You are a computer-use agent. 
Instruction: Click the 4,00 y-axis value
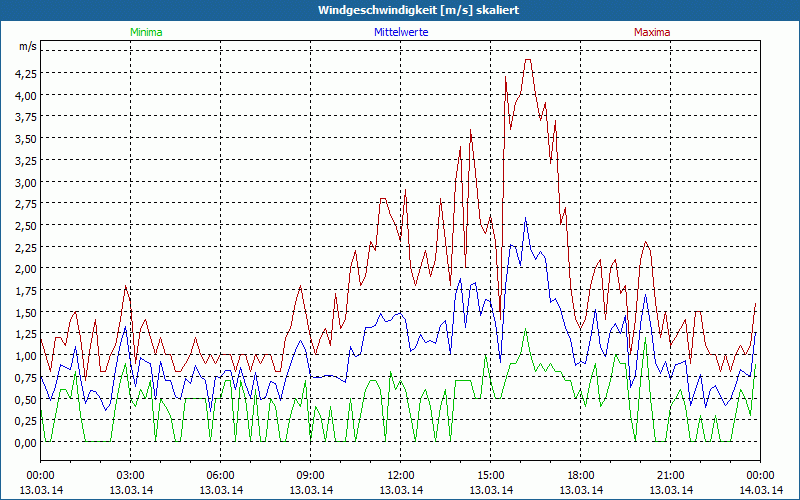(26, 95)
